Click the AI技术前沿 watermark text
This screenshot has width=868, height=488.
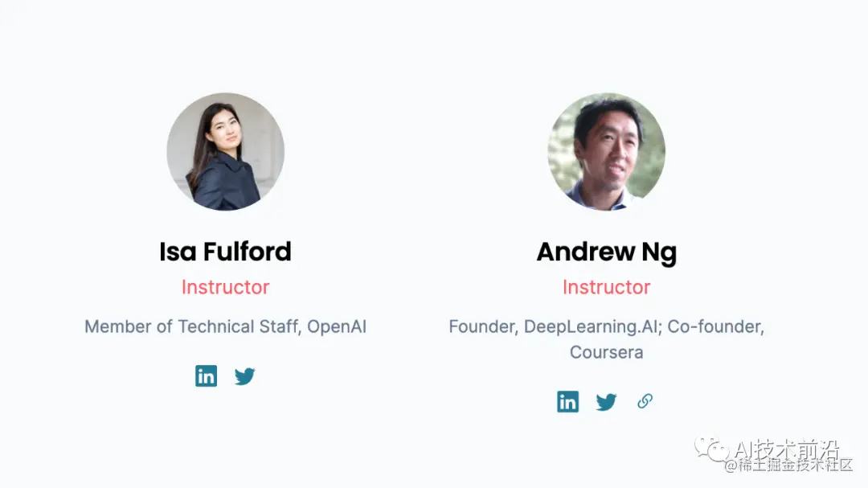coord(787,449)
